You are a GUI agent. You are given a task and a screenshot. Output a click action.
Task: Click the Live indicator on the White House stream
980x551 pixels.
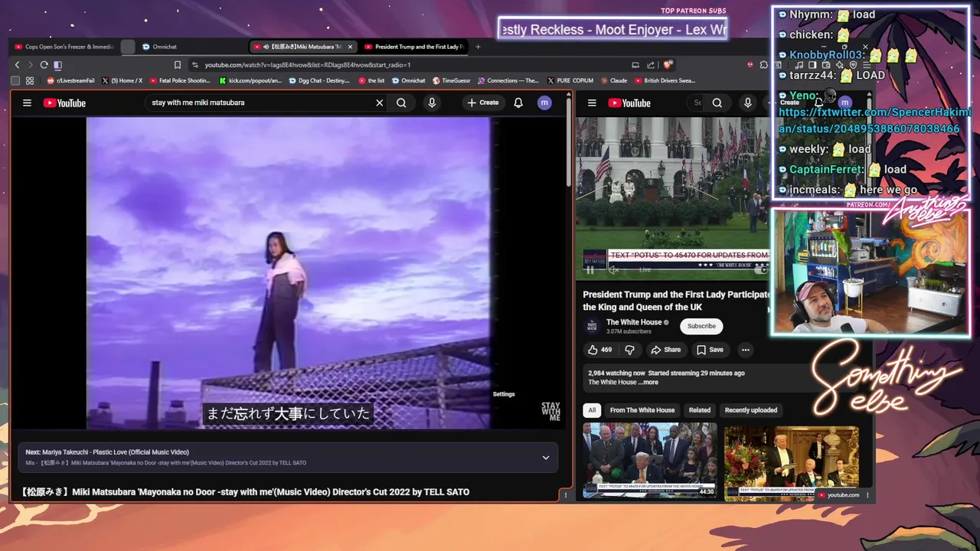tap(642, 269)
